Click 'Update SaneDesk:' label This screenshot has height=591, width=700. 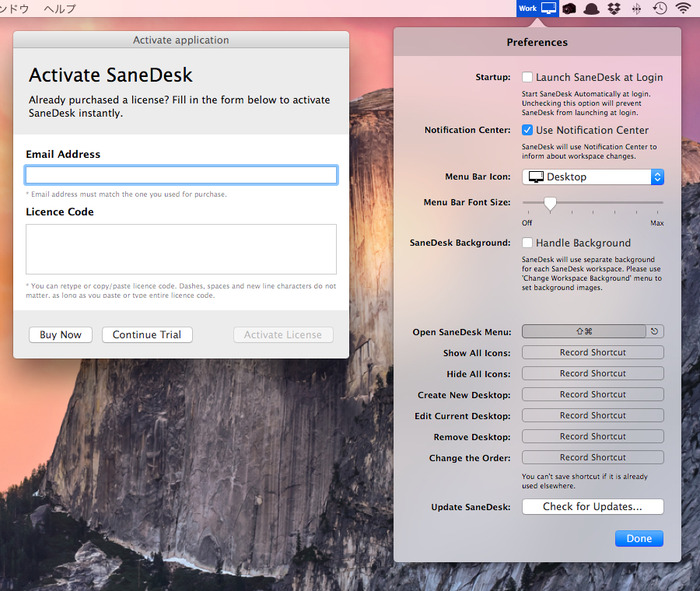[471, 507]
